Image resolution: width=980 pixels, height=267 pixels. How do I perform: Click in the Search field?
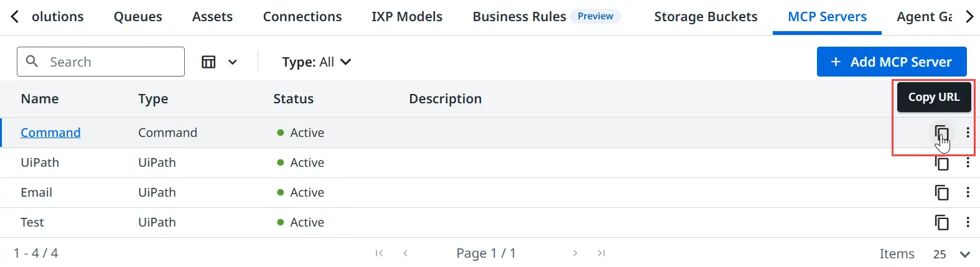tap(101, 62)
